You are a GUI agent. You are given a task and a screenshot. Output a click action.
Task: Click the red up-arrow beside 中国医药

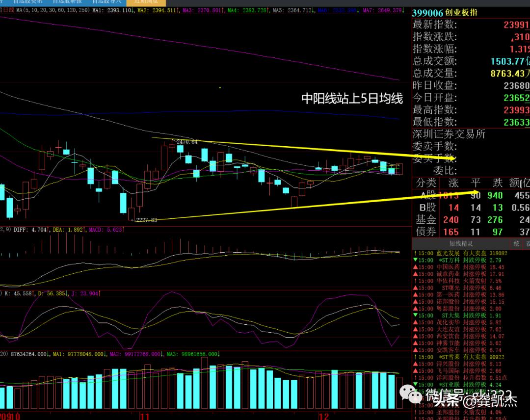[x=415, y=267]
